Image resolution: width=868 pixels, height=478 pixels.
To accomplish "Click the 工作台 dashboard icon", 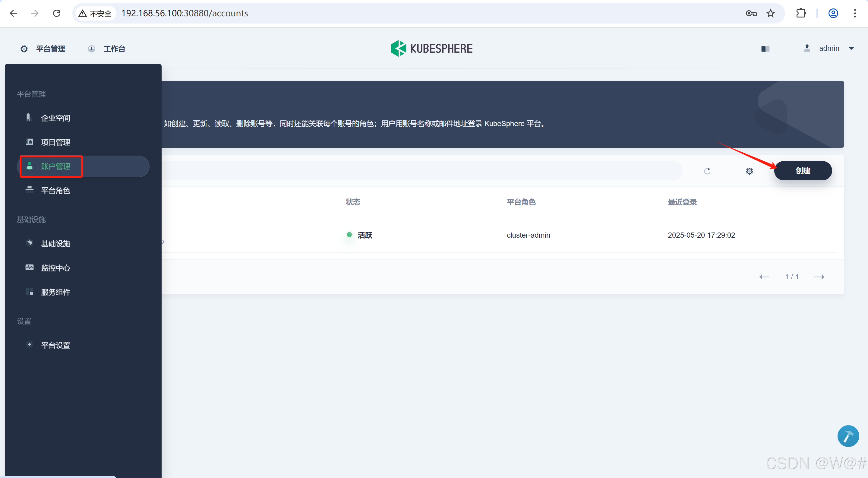I will click(91, 49).
